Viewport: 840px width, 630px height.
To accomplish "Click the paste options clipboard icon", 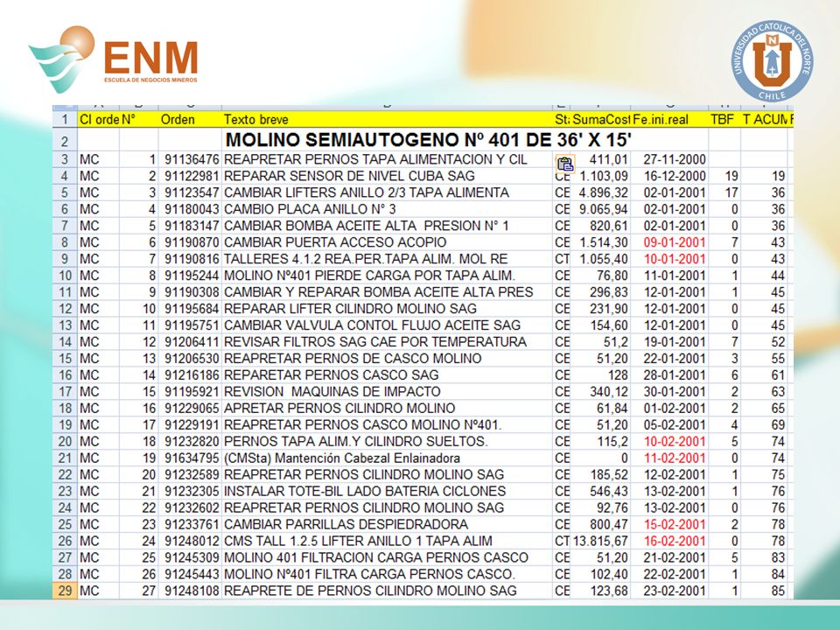I will click(566, 164).
